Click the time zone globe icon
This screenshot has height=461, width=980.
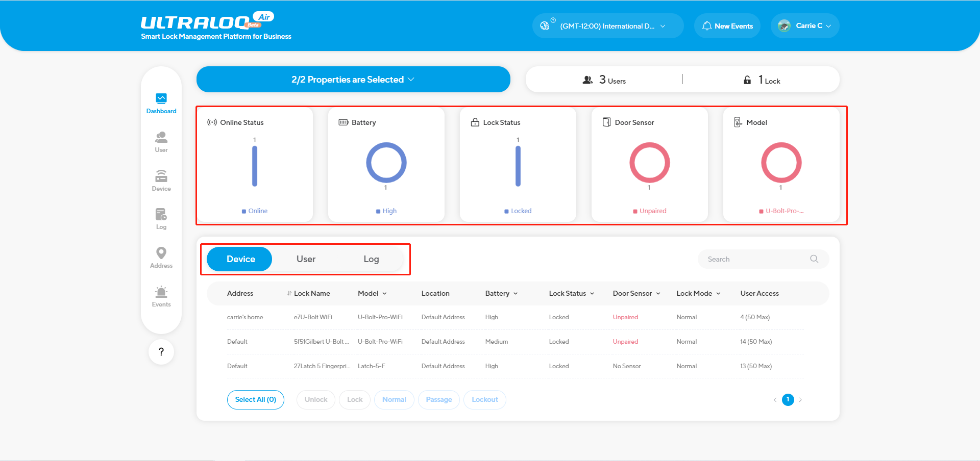coord(545,25)
